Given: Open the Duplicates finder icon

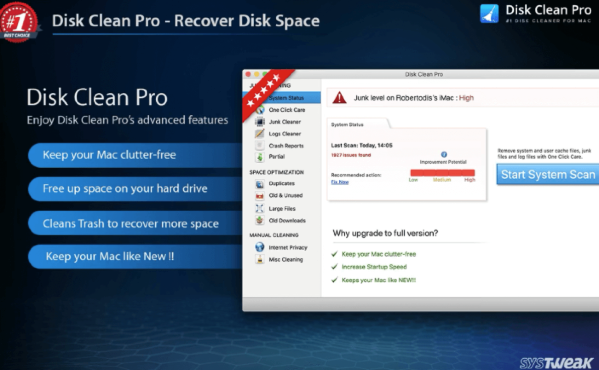Looking at the screenshot, I should [260, 184].
